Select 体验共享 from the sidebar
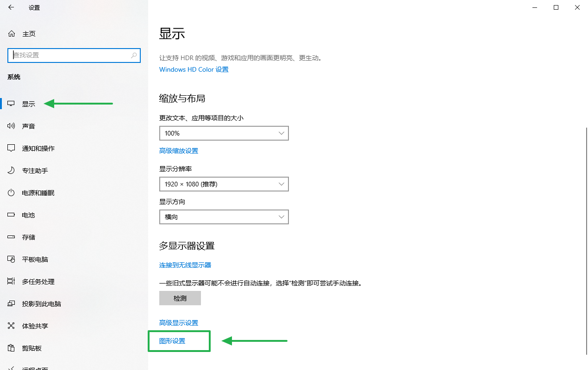 click(x=11, y=326)
